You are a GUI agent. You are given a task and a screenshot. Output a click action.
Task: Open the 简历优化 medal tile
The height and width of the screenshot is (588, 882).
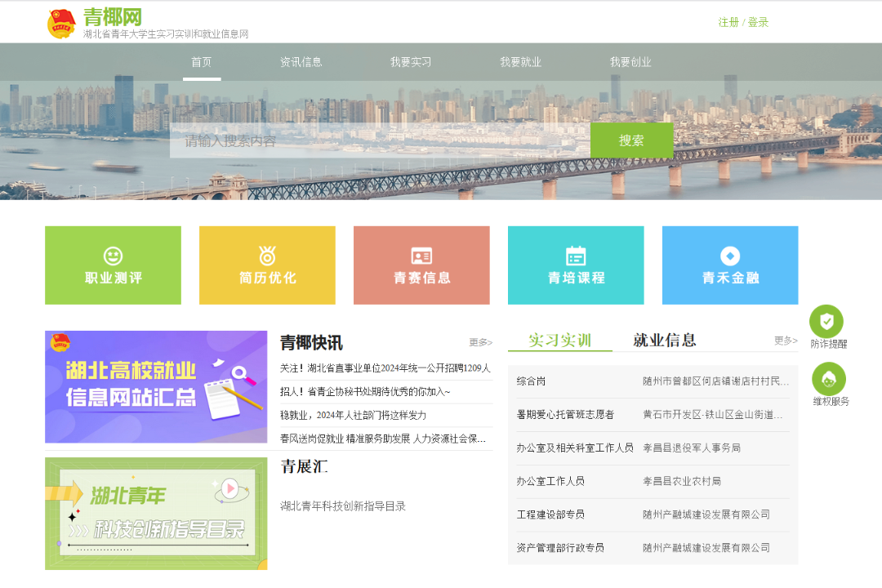267,265
